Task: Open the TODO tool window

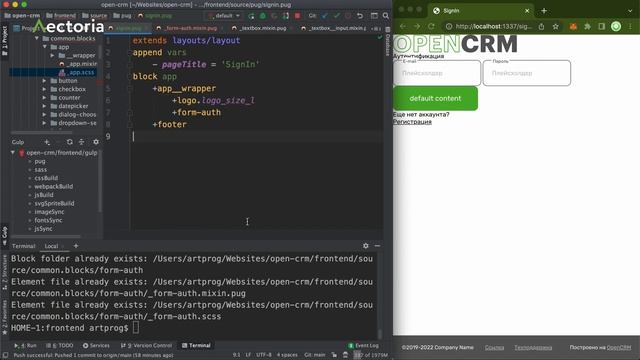Action: click(60, 345)
